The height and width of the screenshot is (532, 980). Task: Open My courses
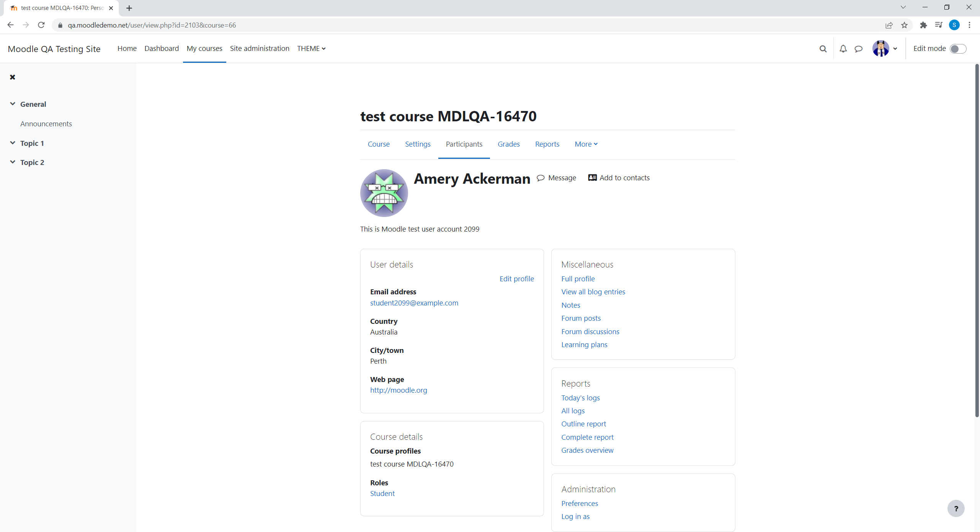[x=204, y=49]
